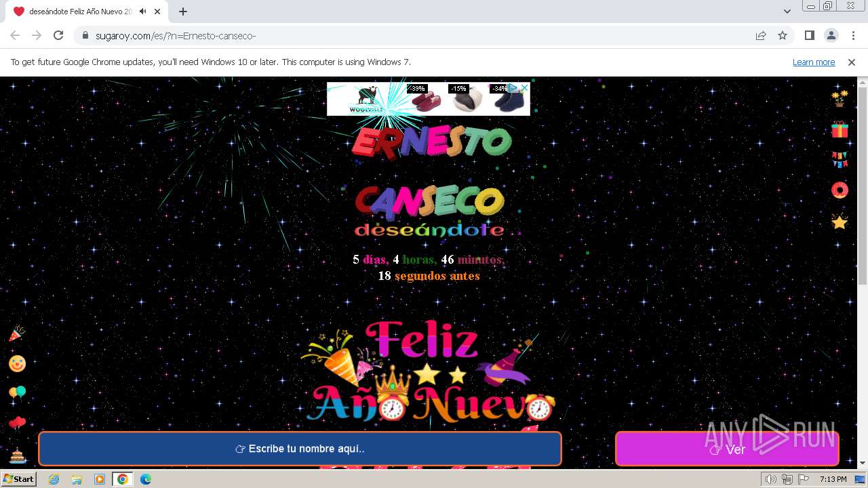Viewport: 868px width, 488px height.
Task: Share this page icon
Action: click(x=761, y=35)
